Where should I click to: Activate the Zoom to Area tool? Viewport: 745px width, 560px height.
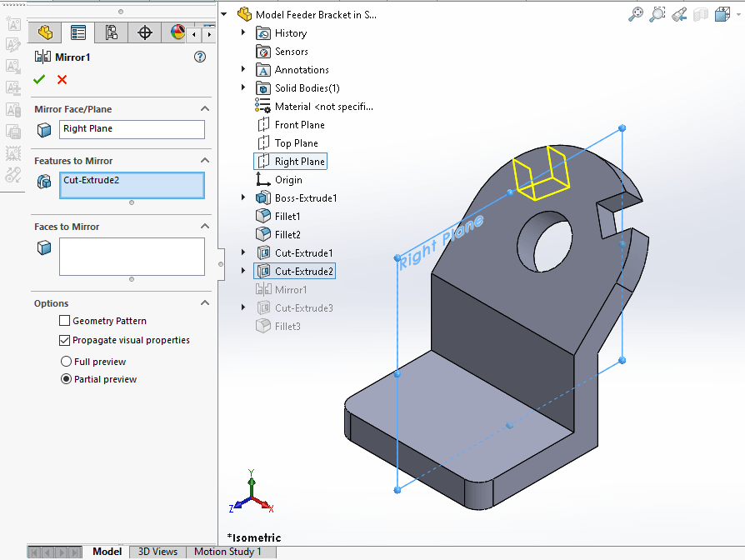pos(657,13)
